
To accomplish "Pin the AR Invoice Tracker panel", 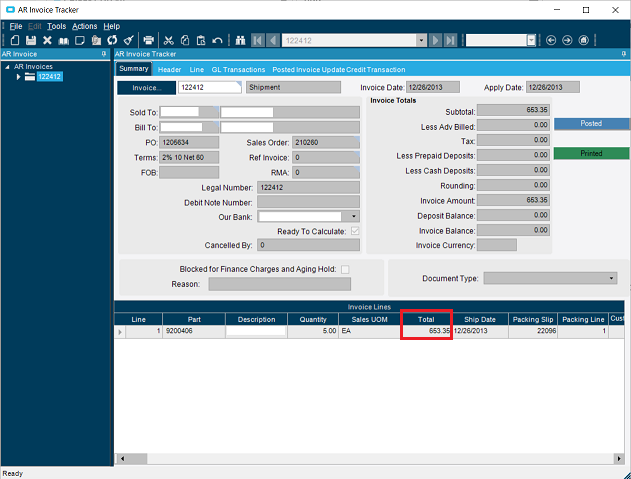I will coord(624,54).
